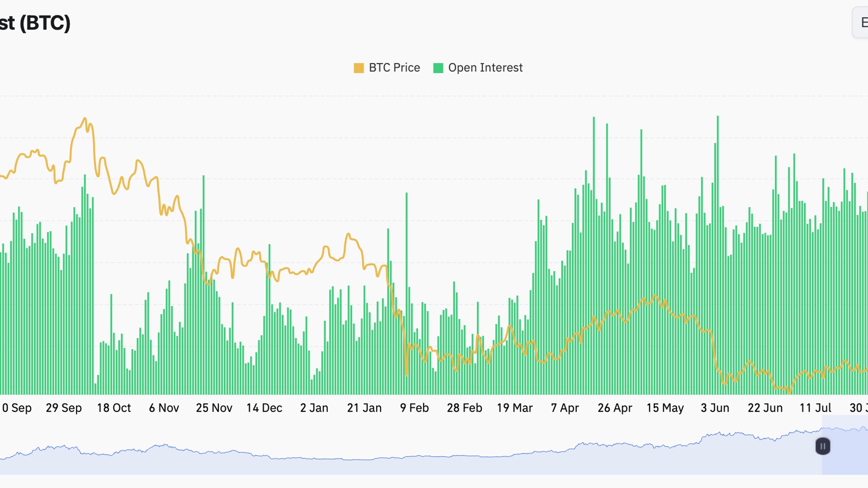Click the '15 May' axis label
The height and width of the screenshot is (488, 868).
coord(665,408)
